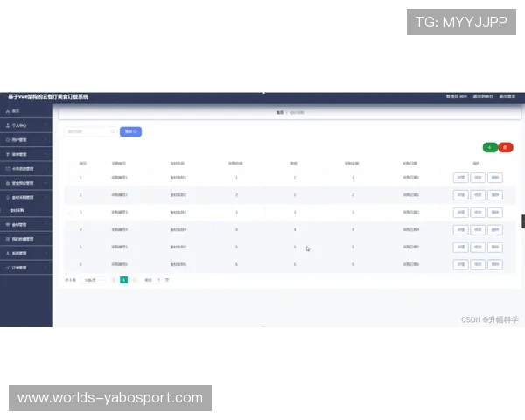Image resolution: width=525 pixels, height=420 pixels.
Task: Open the 10条/页 page size dropdown
Action: 94,280
